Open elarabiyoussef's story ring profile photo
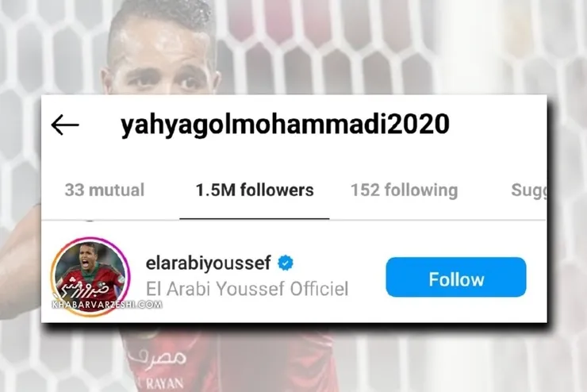Viewport: 587px width, 392px height. [90, 276]
